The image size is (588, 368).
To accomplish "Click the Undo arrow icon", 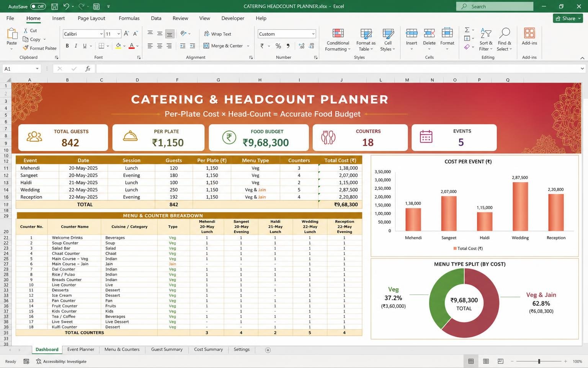I will tap(66, 7).
